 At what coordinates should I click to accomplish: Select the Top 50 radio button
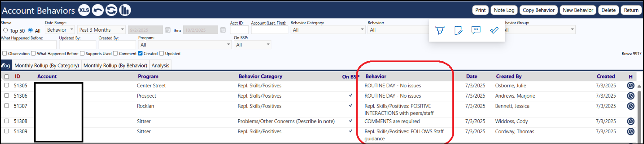[x=6, y=30]
